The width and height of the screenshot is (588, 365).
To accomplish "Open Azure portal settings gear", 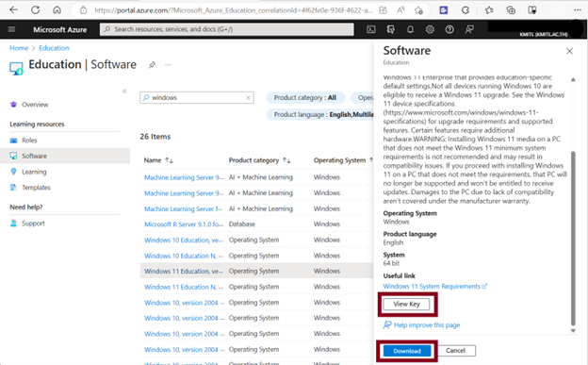I will 430,29.
